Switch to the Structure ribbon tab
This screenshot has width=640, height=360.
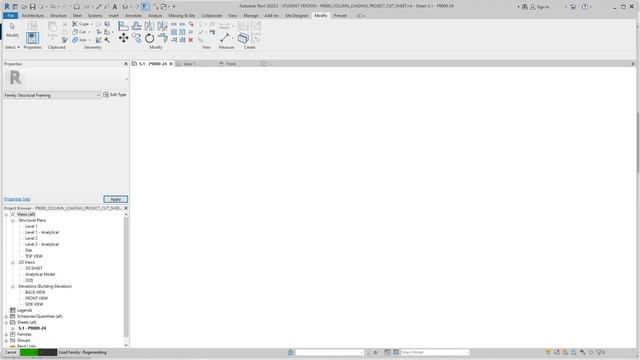coord(58,16)
